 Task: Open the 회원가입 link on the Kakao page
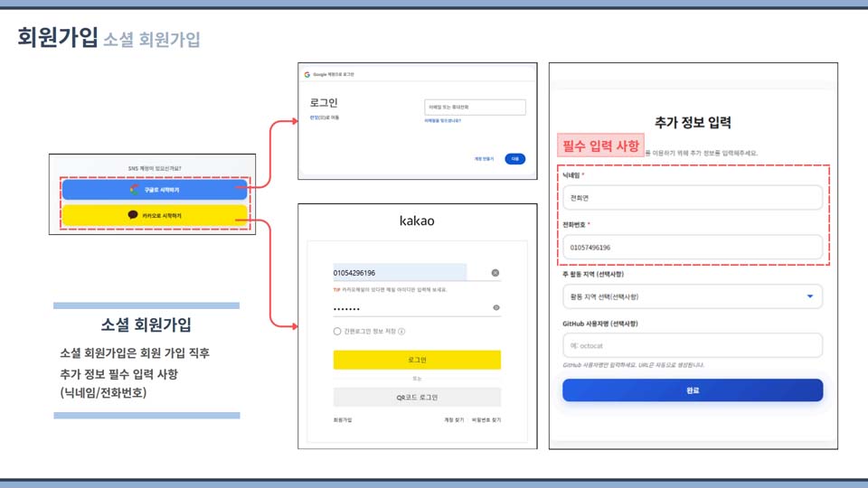(343, 420)
